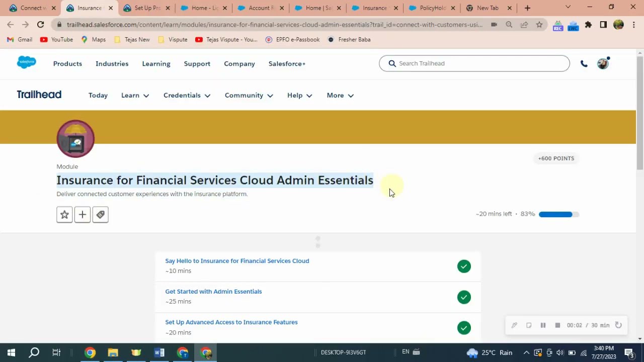Open the Extensions puzzle-piece menu
The height and width of the screenshot is (362, 644).
(x=588, y=25)
